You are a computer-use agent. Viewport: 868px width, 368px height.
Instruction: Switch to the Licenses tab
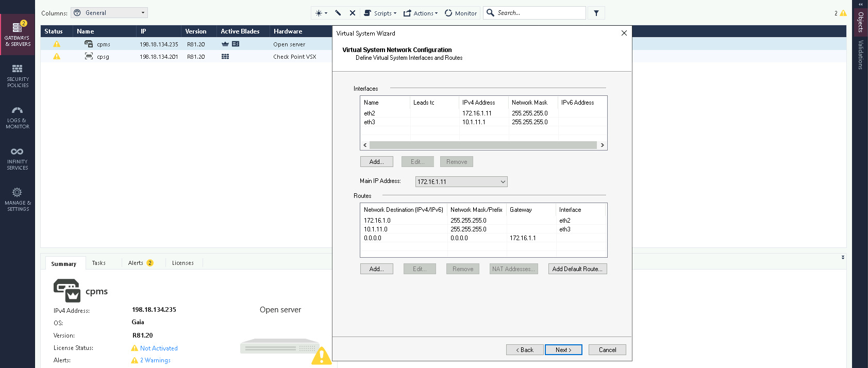point(182,263)
